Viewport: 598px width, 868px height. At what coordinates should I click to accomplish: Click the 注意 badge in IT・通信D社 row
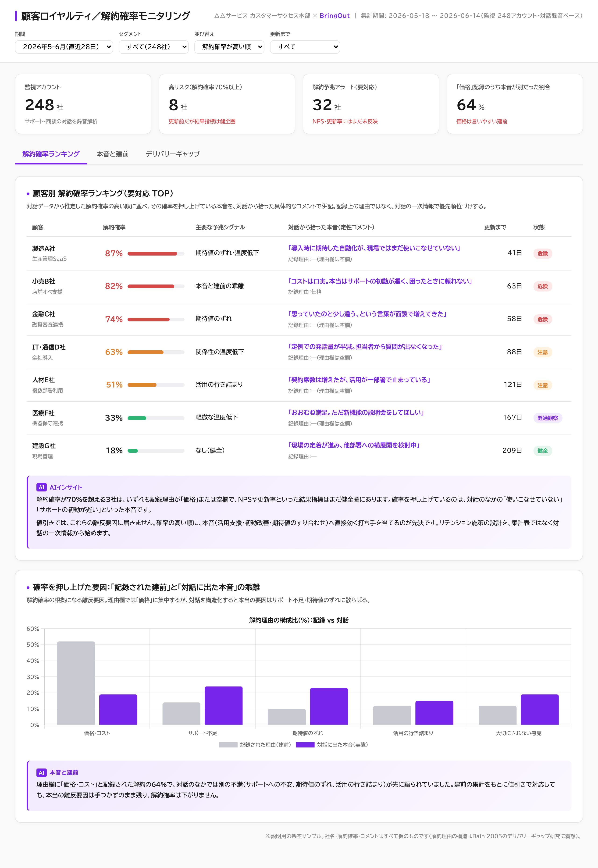tap(542, 352)
